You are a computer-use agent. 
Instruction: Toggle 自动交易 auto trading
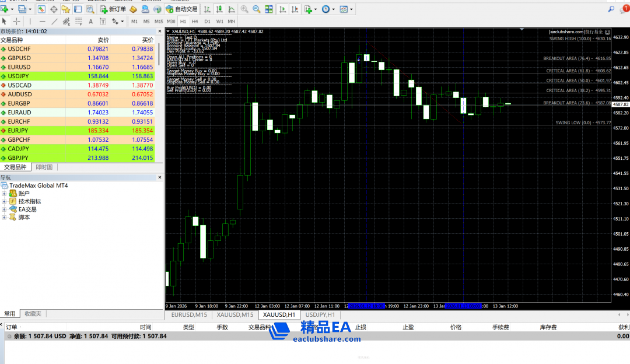[181, 9]
